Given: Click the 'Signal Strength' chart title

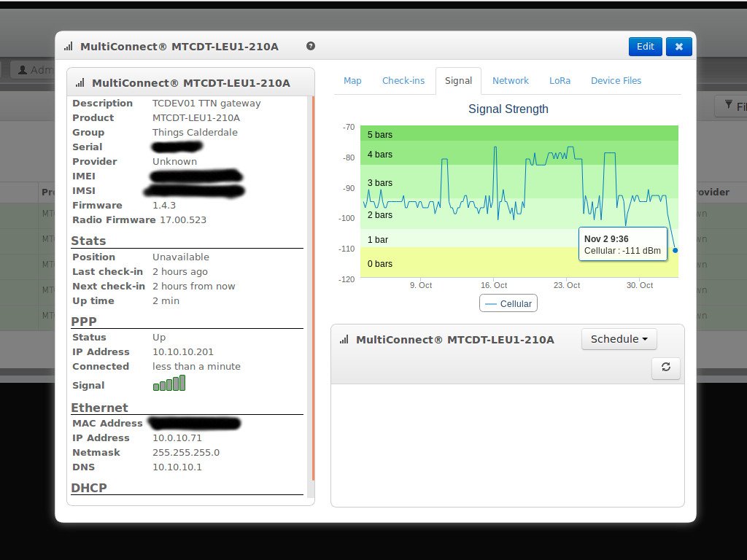Looking at the screenshot, I should [x=508, y=109].
